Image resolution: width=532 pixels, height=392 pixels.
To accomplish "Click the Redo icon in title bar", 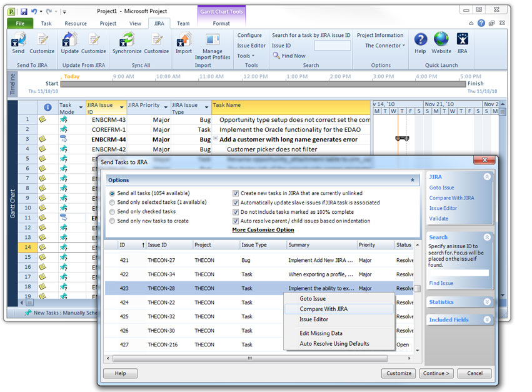I will coord(49,11).
